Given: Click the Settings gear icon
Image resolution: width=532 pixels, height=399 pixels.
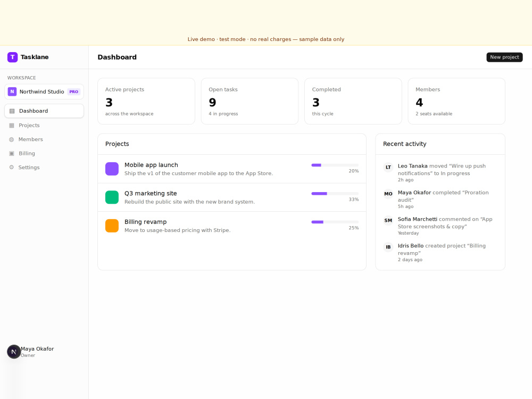Looking at the screenshot, I should coord(12,167).
